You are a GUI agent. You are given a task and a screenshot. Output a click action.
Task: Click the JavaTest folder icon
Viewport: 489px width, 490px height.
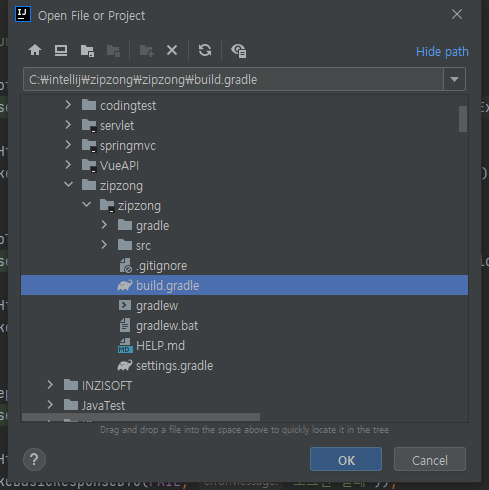coord(71,405)
